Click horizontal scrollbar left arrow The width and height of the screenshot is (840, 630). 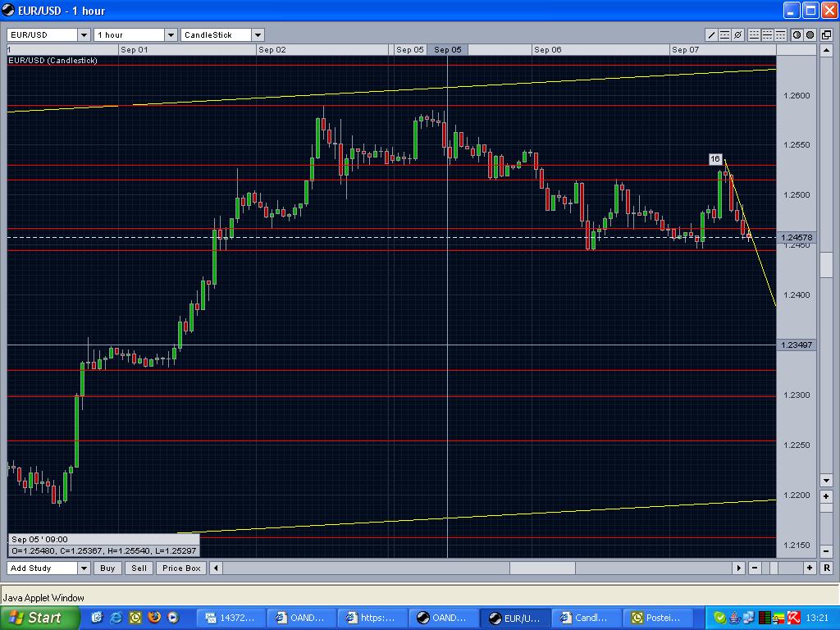[216, 568]
